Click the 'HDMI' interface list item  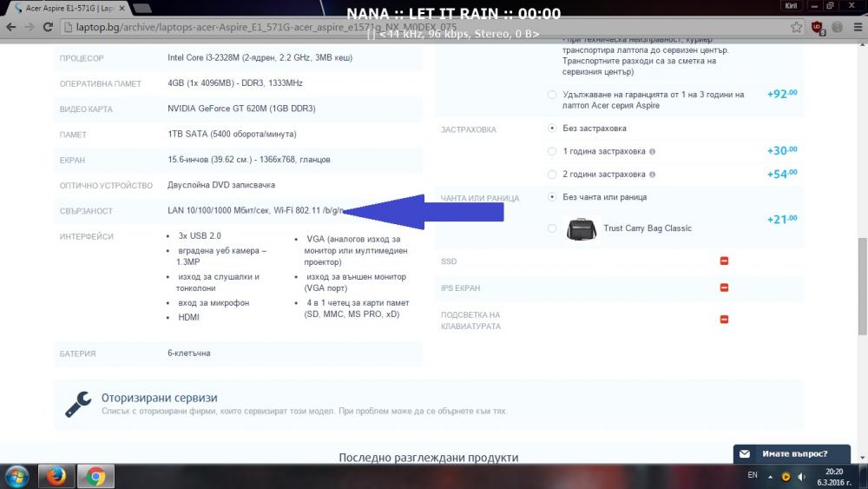point(188,317)
